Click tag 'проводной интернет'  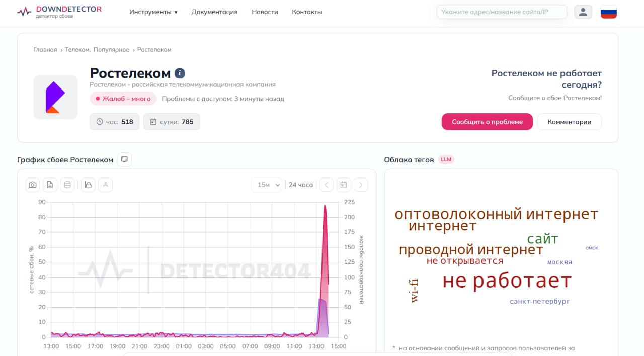pos(471,250)
